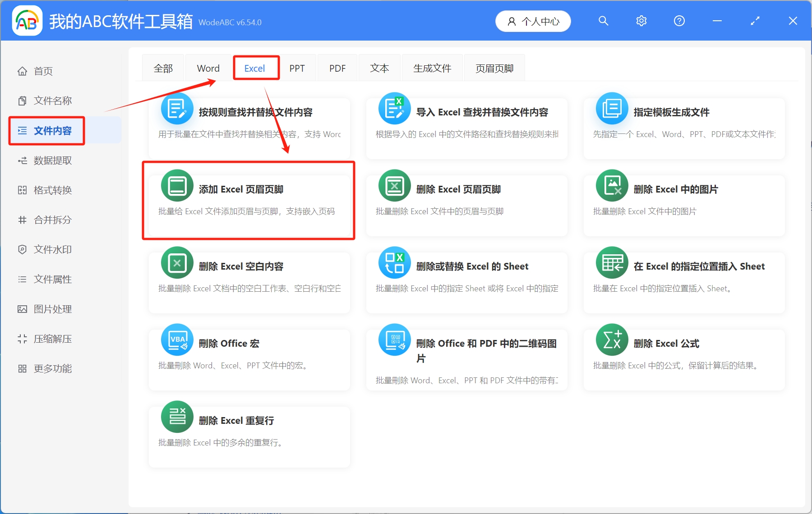Screen dimensions: 812x514
Task: Click the 删除 Excel 页眉页脚 title
Action: pos(458,189)
